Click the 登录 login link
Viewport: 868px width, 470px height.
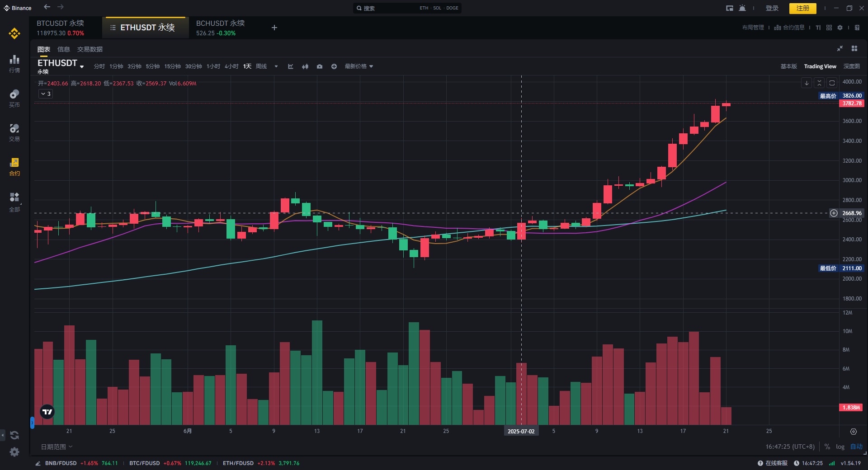(x=772, y=8)
